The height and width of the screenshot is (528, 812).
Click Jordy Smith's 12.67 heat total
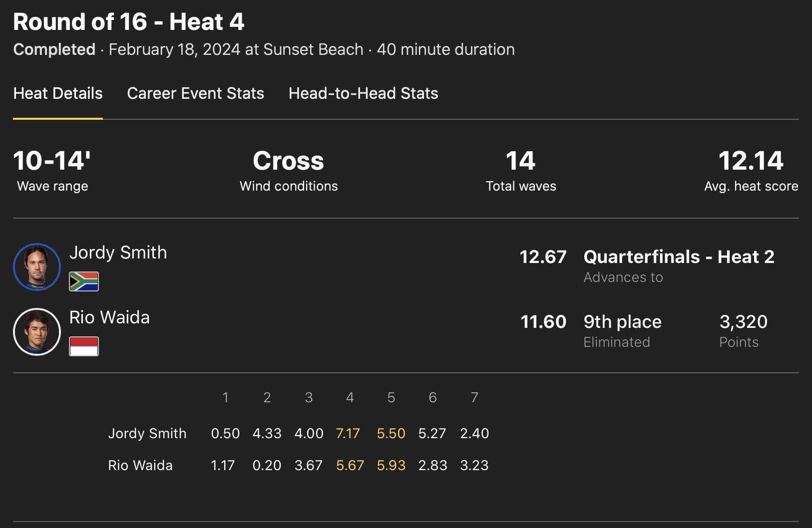coord(543,257)
